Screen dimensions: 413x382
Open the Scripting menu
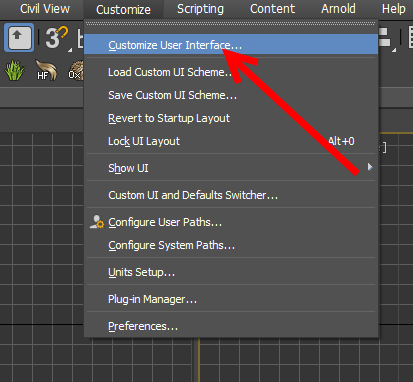(x=200, y=9)
